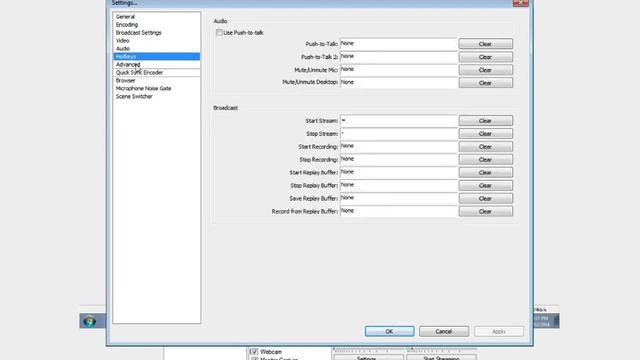Clear the Stop Replay Buffer hotkey
This screenshot has width=640, height=360.
[486, 185]
